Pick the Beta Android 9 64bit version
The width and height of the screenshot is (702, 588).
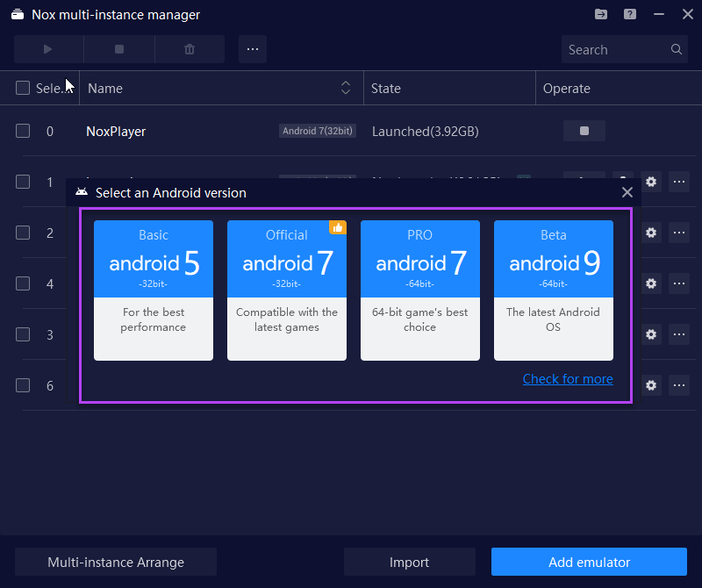click(554, 290)
